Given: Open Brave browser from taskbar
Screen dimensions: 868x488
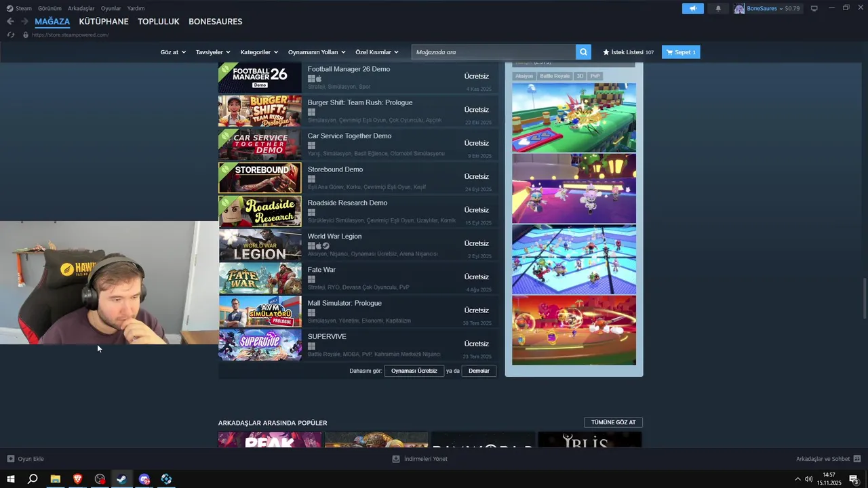Looking at the screenshot, I should [77, 479].
